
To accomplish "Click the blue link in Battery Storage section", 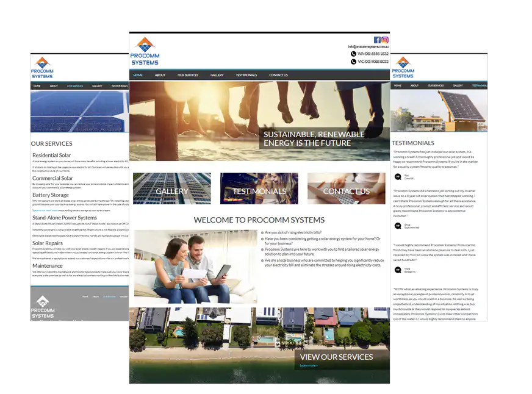I will pos(45,210).
